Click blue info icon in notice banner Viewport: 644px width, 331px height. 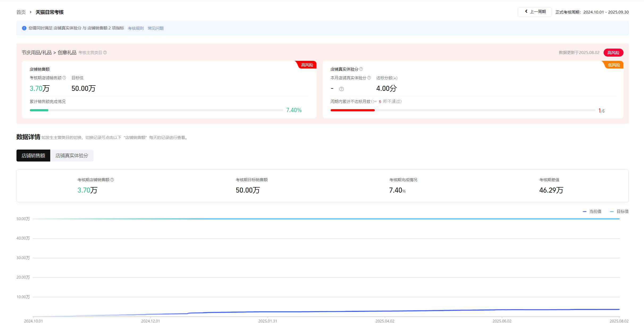tap(24, 28)
